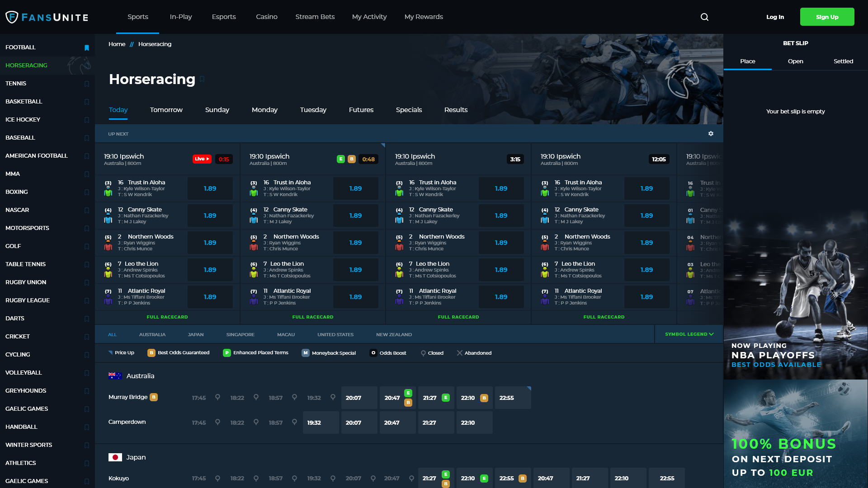The height and width of the screenshot is (488, 868).
Task: Click the Live stream badge
Action: click(x=202, y=159)
